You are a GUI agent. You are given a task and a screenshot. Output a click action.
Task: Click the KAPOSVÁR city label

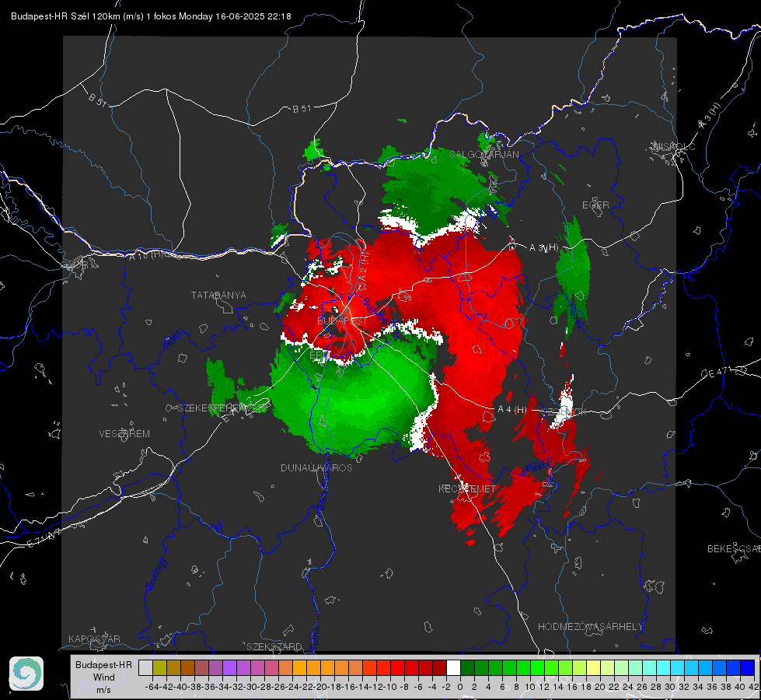coord(94,639)
